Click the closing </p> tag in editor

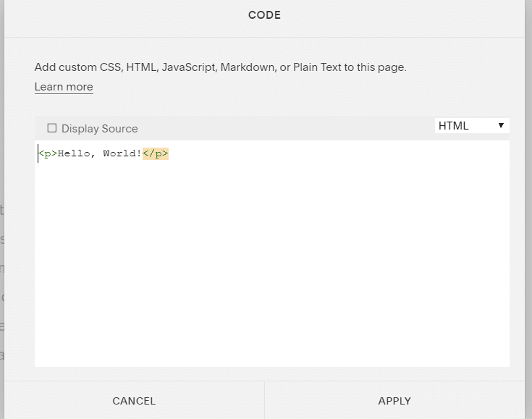[x=156, y=153]
